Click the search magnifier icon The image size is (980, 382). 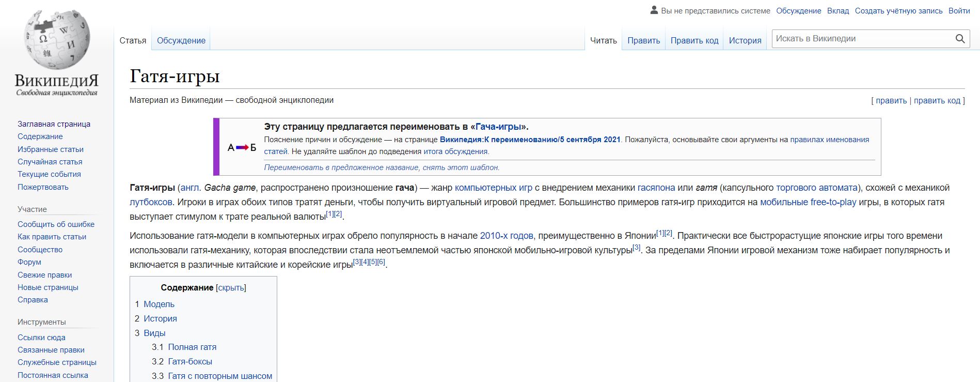(x=960, y=39)
